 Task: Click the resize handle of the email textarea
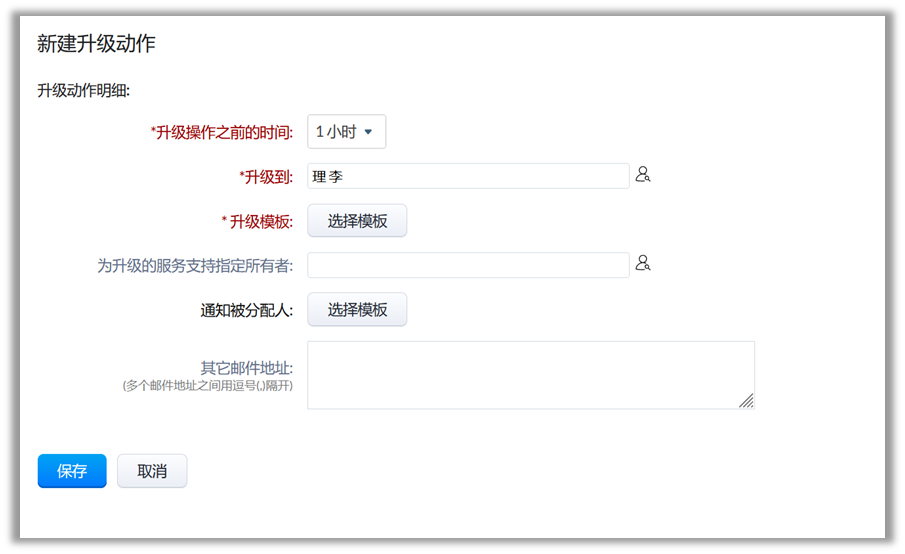click(746, 400)
